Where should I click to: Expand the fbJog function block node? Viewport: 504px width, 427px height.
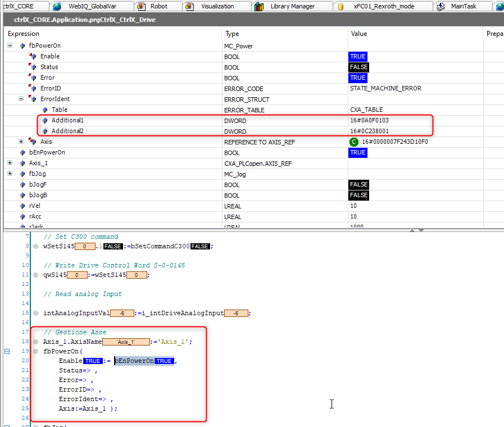(x=10, y=174)
